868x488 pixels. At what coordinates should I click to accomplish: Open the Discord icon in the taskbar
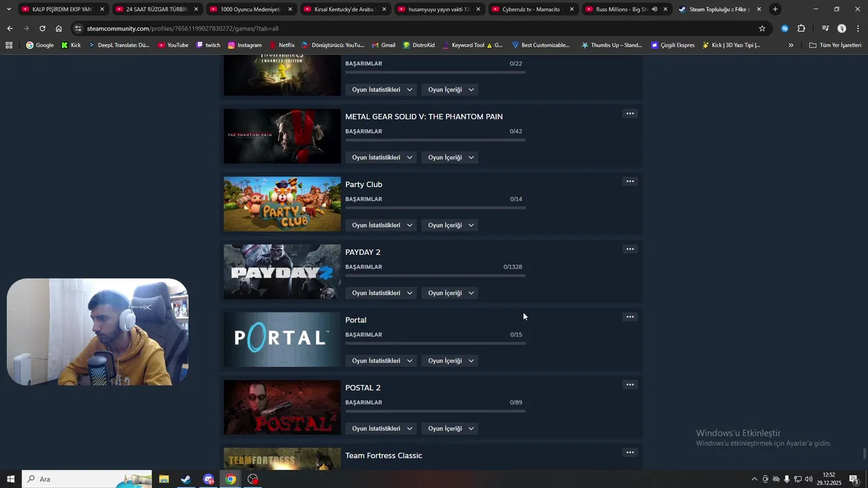208,479
